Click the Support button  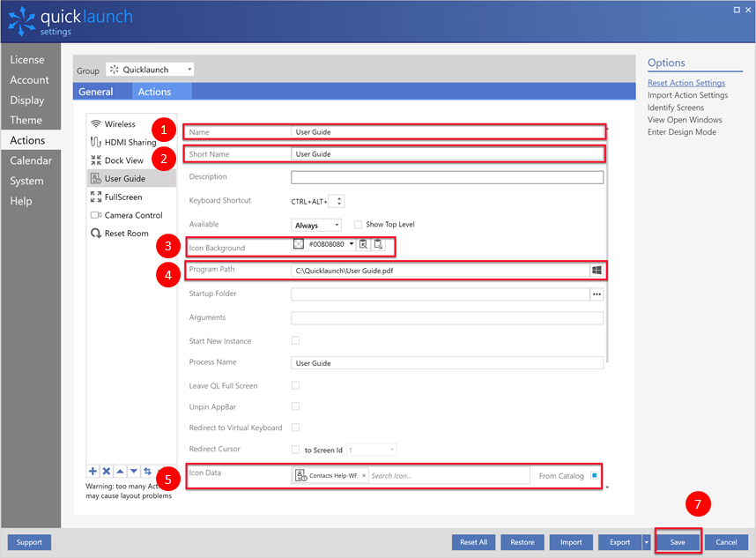tap(29, 542)
